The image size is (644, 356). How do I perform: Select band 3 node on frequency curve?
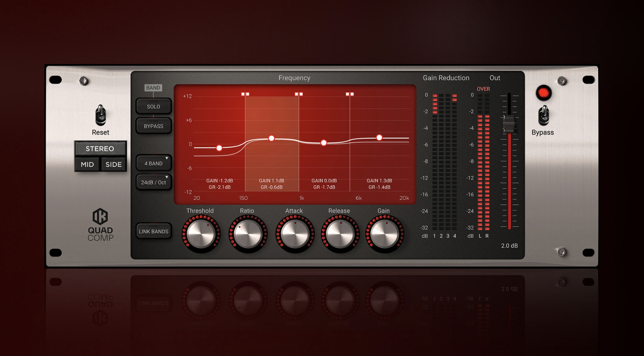(324, 143)
